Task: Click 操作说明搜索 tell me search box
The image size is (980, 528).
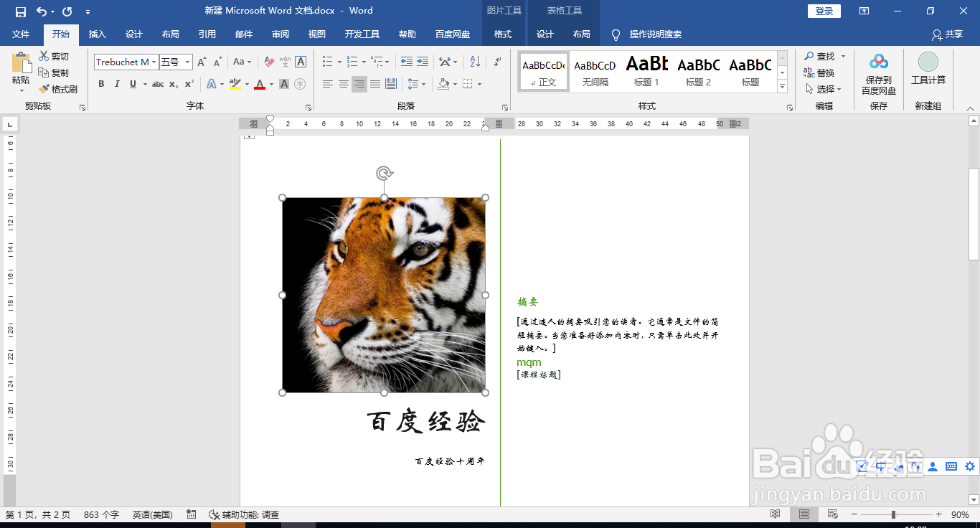Action: tap(655, 34)
